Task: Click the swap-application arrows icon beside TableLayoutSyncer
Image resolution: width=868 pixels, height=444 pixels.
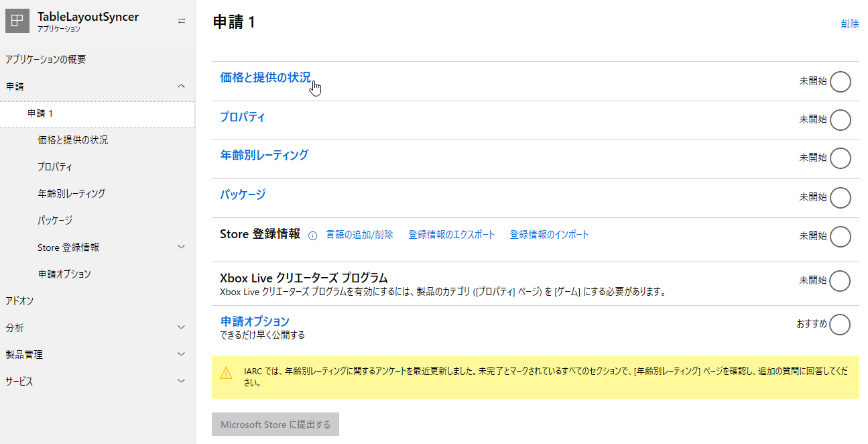Action: tap(182, 21)
